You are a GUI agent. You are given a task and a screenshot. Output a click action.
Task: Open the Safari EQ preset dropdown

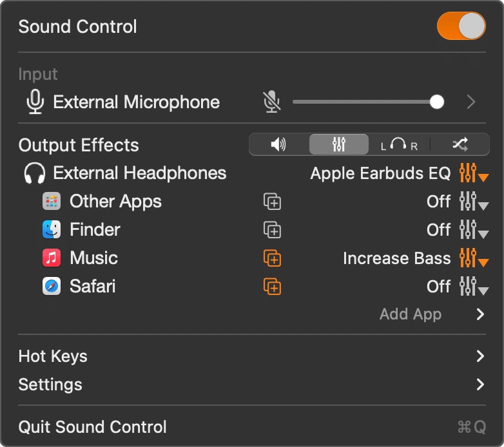474,287
